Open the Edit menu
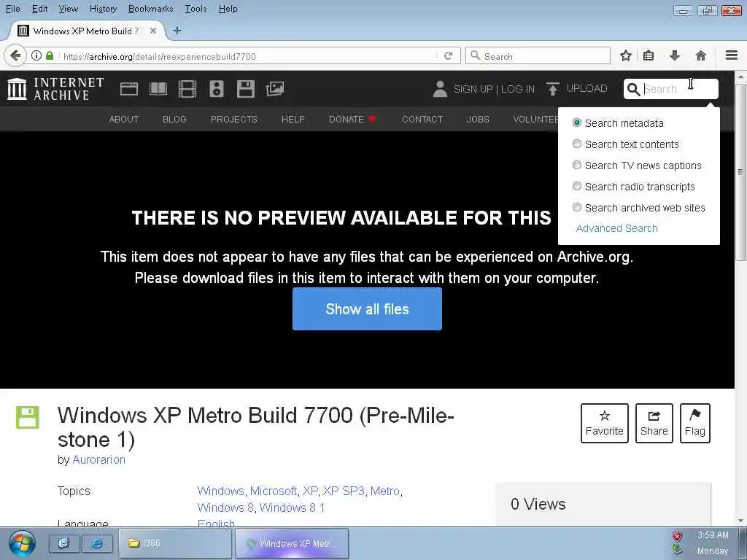The height and width of the screenshot is (560, 747). (x=39, y=9)
